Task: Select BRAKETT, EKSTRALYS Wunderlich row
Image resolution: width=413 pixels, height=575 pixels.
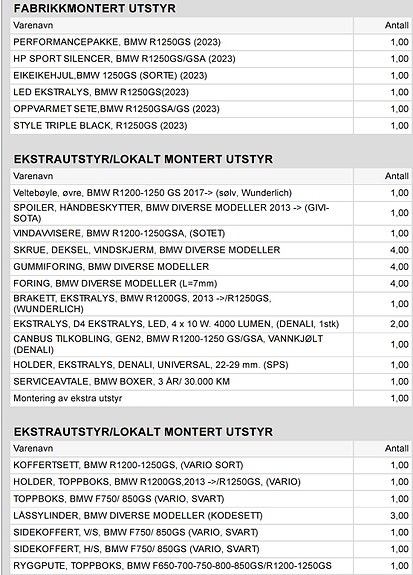Action: [211, 304]
